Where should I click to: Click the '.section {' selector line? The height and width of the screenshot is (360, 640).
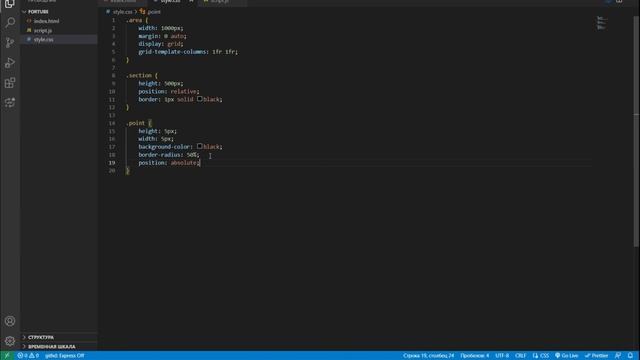pyautogui.click(x=142, y=76)
